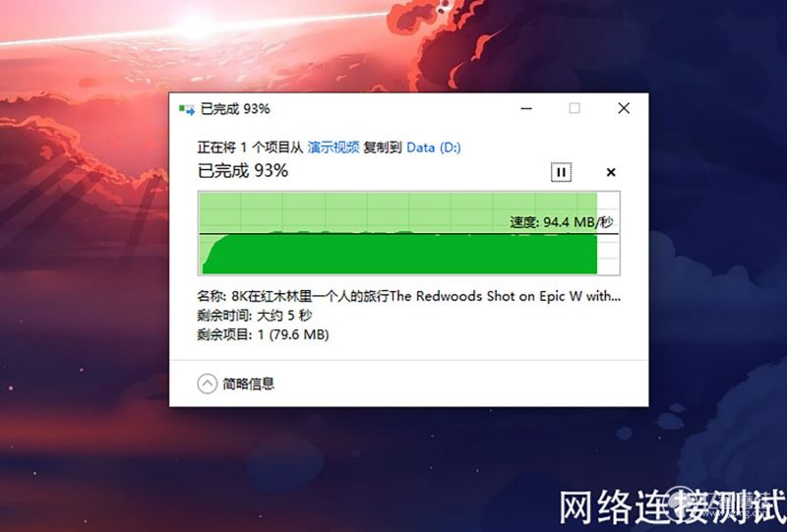Image resolution: width=787 pixels, height=532 pixels.
Task: Click the 正在将 1 个项目从 status text
Action: coord(250,148)
